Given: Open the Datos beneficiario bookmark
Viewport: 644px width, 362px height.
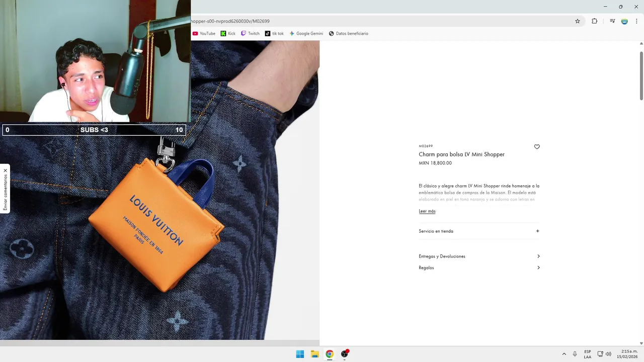Looking at the screenshot, I should coord(348,34).
